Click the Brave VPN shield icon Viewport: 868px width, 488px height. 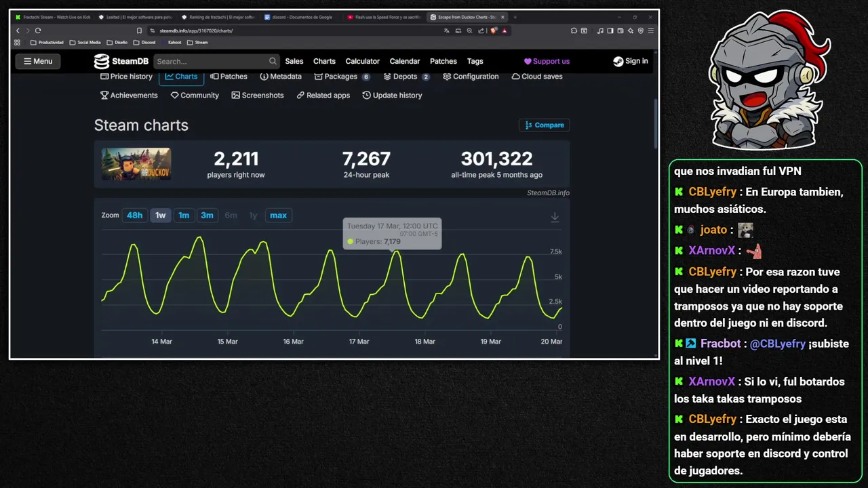pos(641,30)
